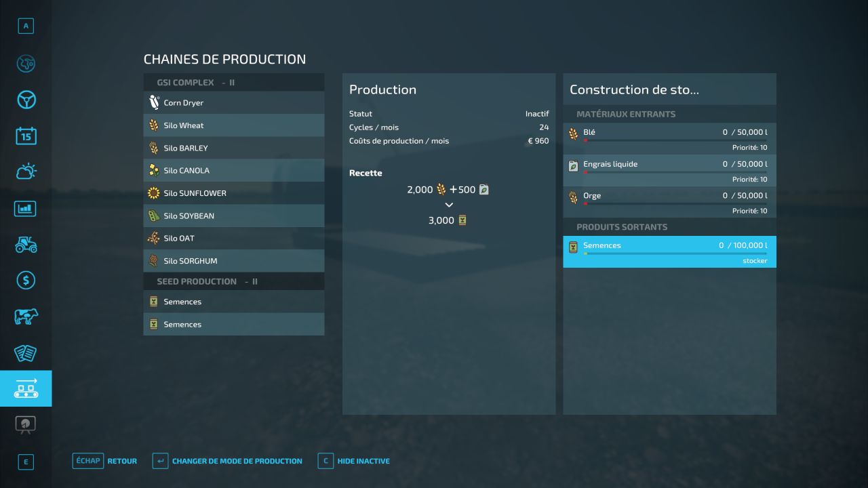Open the animals cow icon page
The height and width of the screenshot is (488, 868).
(x=26, y=317)
